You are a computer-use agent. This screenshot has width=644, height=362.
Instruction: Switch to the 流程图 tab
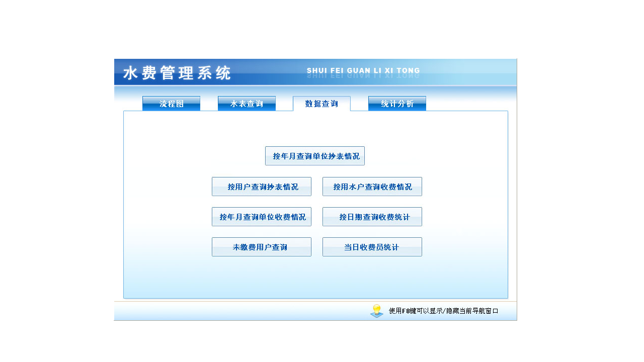tap(171, 104)
